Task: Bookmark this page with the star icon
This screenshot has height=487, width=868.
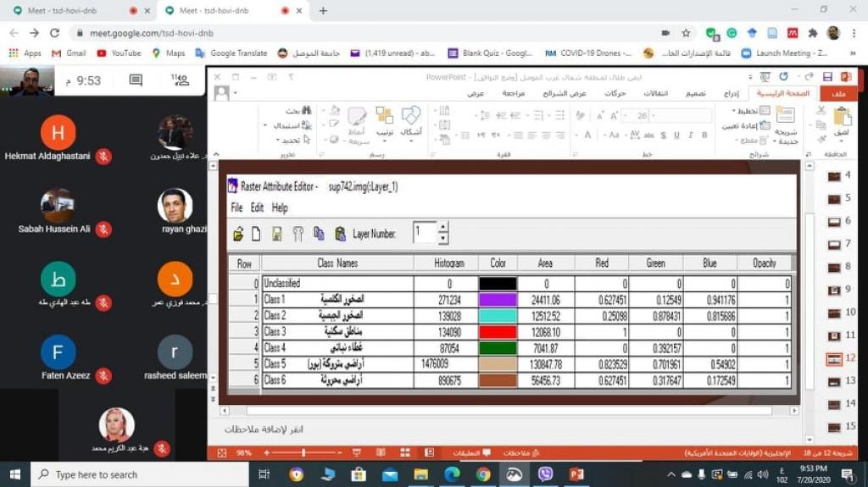Action: [686, 33]
